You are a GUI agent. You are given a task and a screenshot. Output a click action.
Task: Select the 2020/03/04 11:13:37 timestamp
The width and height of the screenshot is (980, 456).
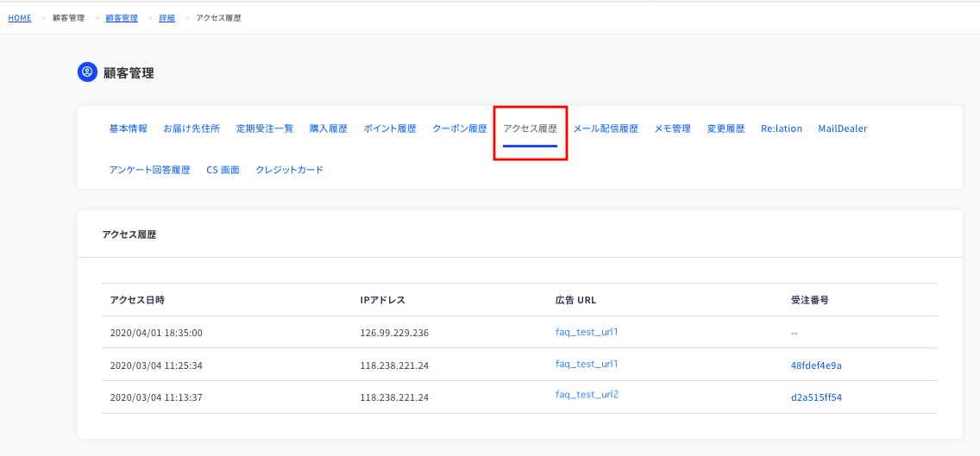pyautogui.click(x=156, y=397)
